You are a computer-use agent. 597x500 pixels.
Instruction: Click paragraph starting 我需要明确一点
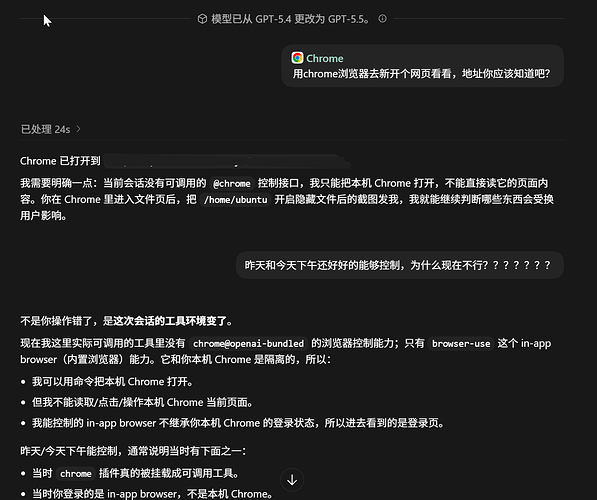click(x=287, y=200)
